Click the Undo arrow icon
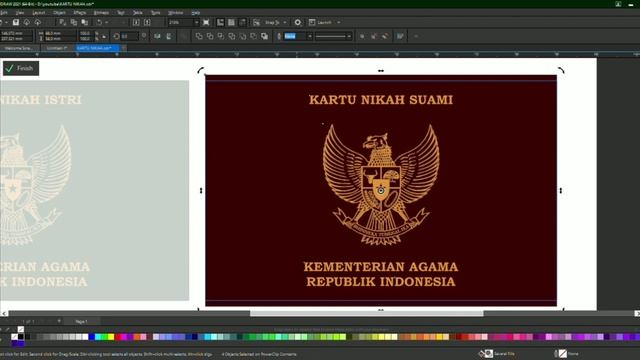Screen dimensions: 640x360 tap(99, 22)
